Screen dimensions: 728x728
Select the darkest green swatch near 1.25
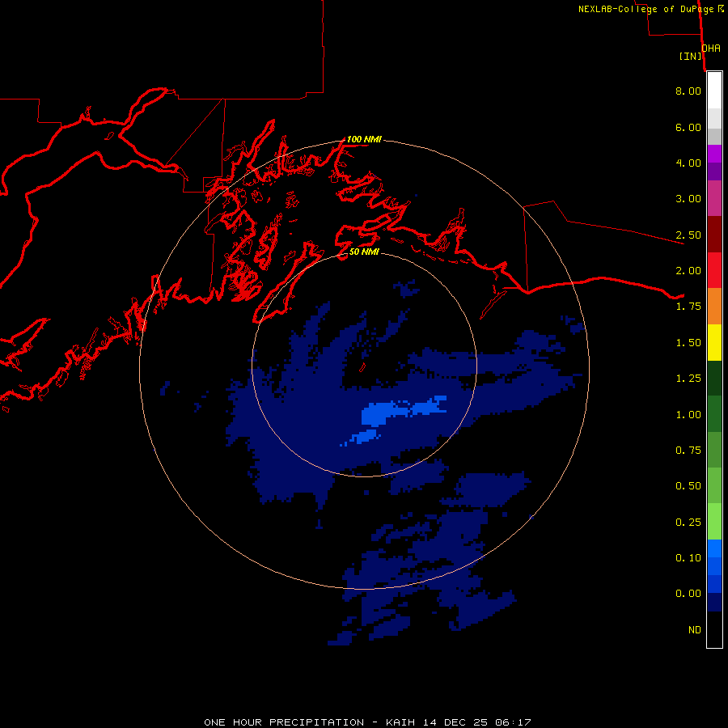tap(714, 378)
